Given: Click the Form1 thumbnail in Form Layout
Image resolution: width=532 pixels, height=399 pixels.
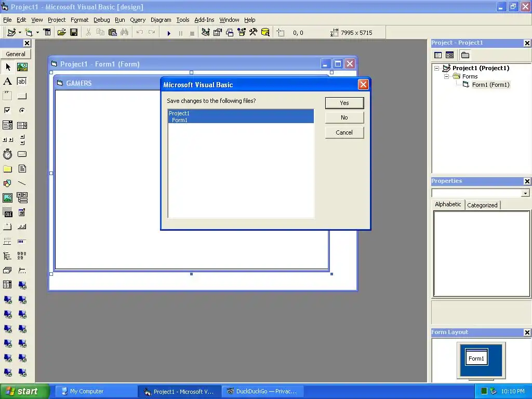Looking at the screenshot, I should click(476, 357).
